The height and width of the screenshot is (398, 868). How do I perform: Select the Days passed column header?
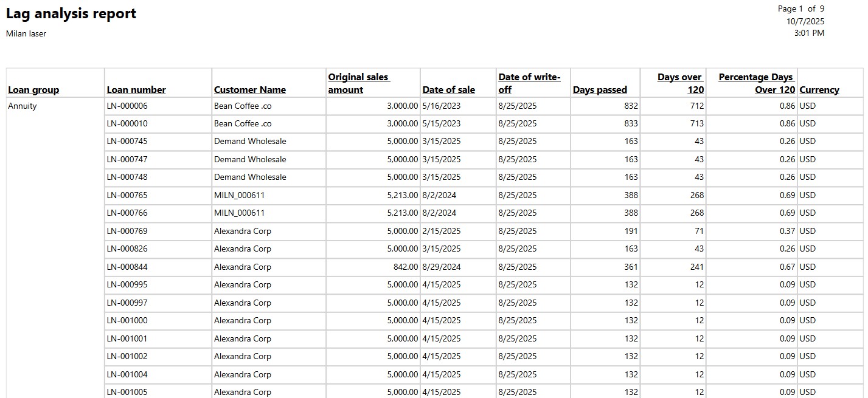tap(600, 90)
